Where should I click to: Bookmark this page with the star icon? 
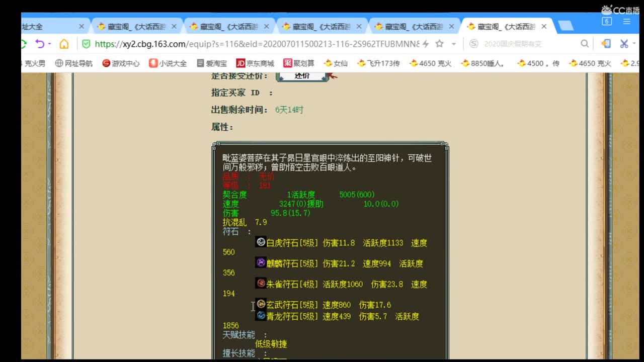pyautogui.click(x=439, y=44)
